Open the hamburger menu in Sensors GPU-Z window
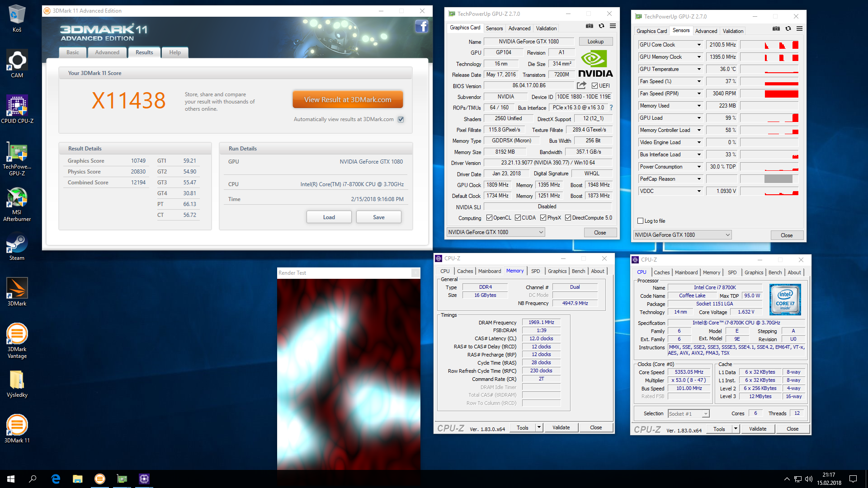Viewport: 868px width, 488px height. pos(799,28)
